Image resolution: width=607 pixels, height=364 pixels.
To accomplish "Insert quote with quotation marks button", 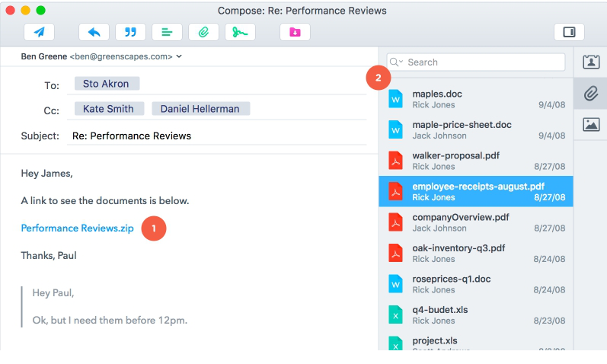I will pos(130,32).
